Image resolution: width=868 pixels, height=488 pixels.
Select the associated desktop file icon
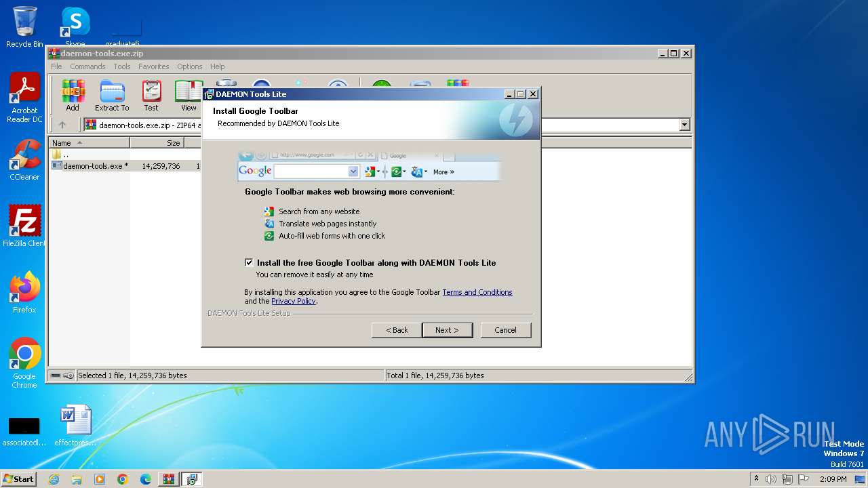coord(24,431)
